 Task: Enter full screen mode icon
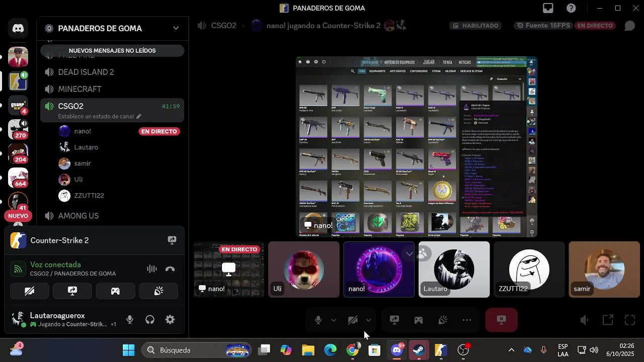tap(630, 320)
